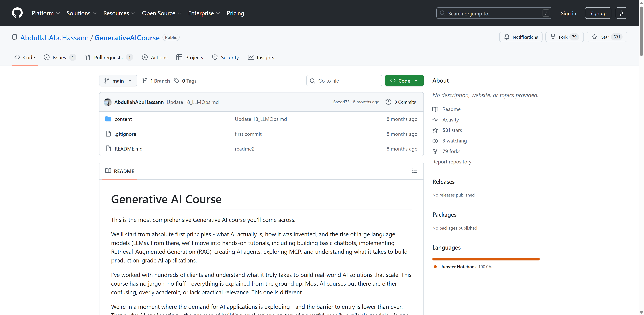Screen dimensions: 644x315
Task: Expand the main branch dropdown
Action: [x=118, y=81]
